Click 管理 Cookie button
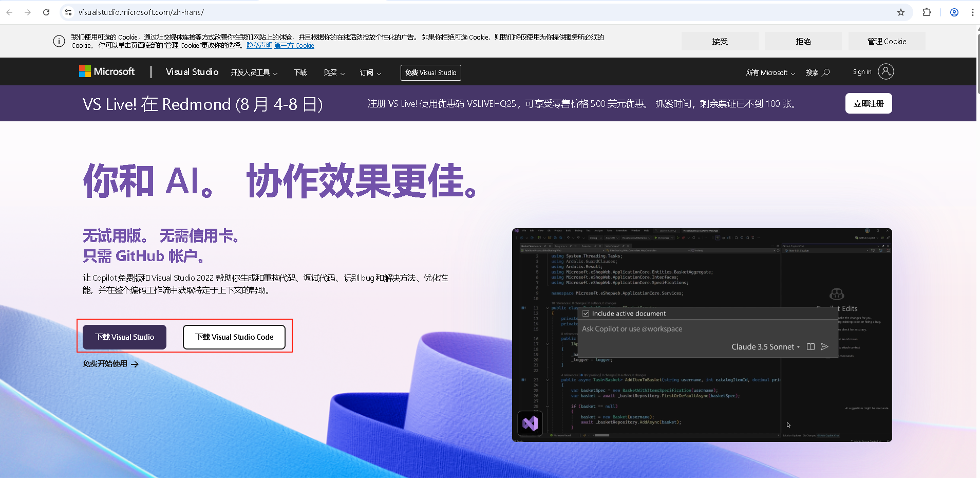The height and width of the screenshot is (478, 980). tap(887, 41)
